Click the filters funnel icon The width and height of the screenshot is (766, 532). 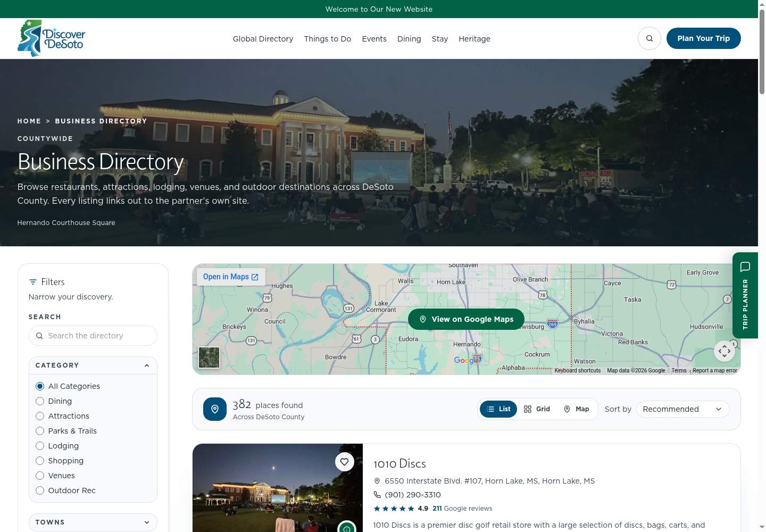(33, 282)
